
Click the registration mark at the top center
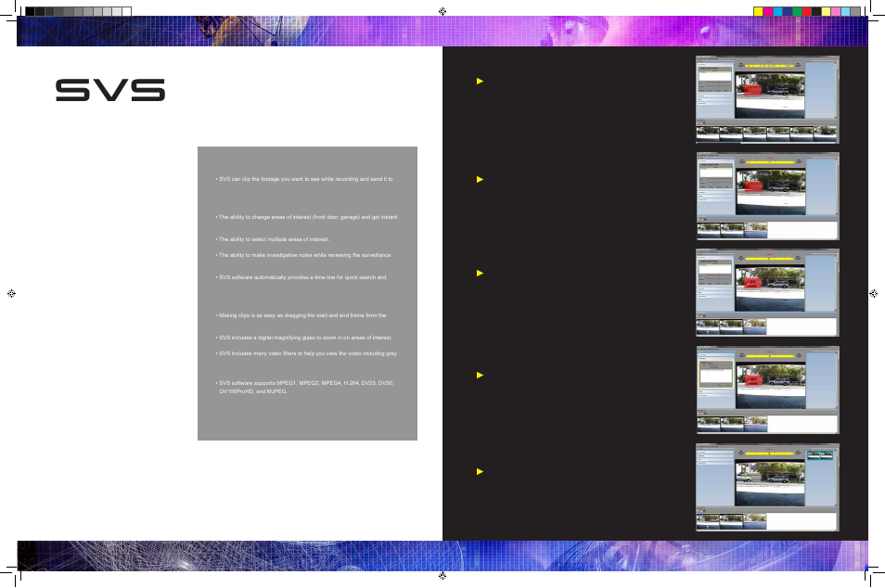pyautogui.click(x=442, y=11)
